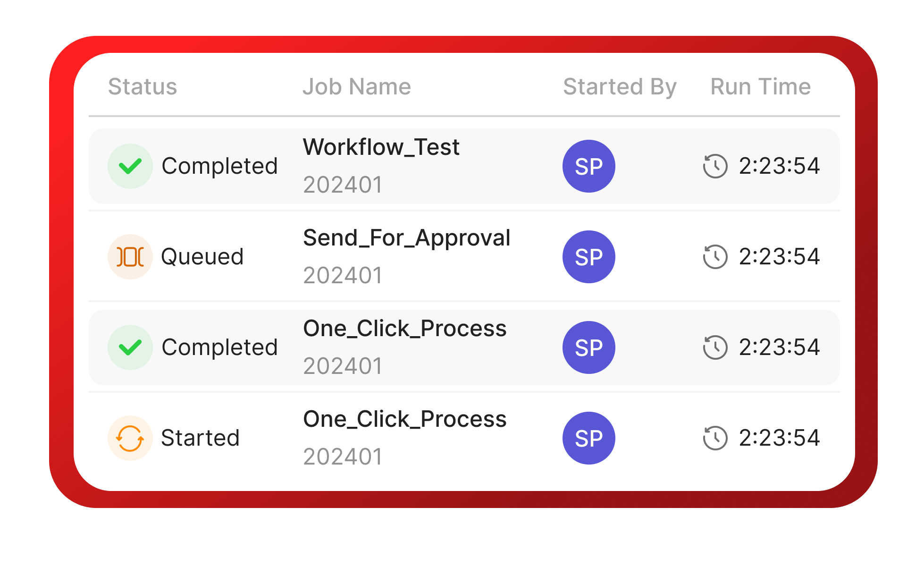Image resolution: width=924 pixels, height=567 pixels.
Task: Click the run time 2:23:54 on the Started row
Action: [x=779, y=438]
